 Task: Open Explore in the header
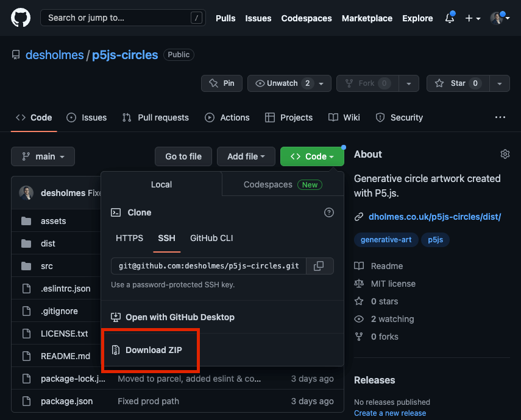417,18
